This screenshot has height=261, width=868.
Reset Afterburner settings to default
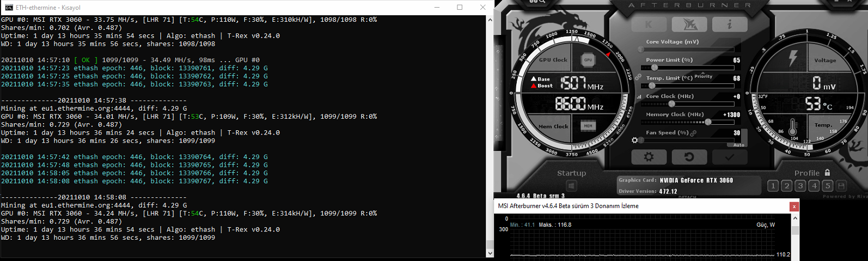tap(689, 157)
